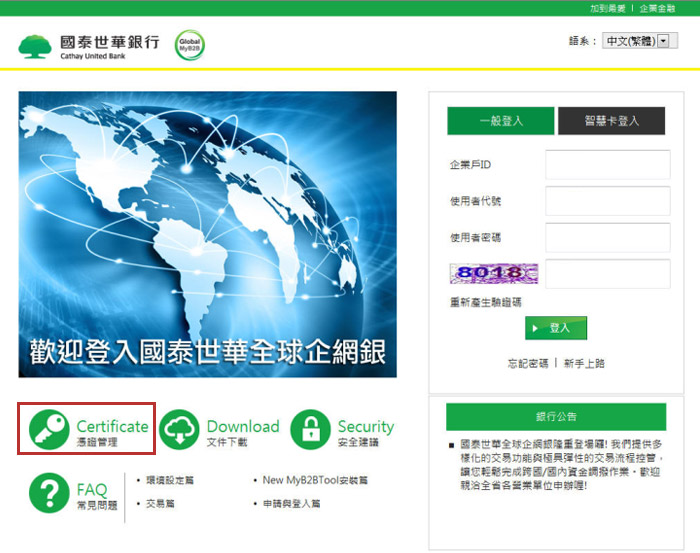Open the 新手上路 link

click(x=584, y=363)
